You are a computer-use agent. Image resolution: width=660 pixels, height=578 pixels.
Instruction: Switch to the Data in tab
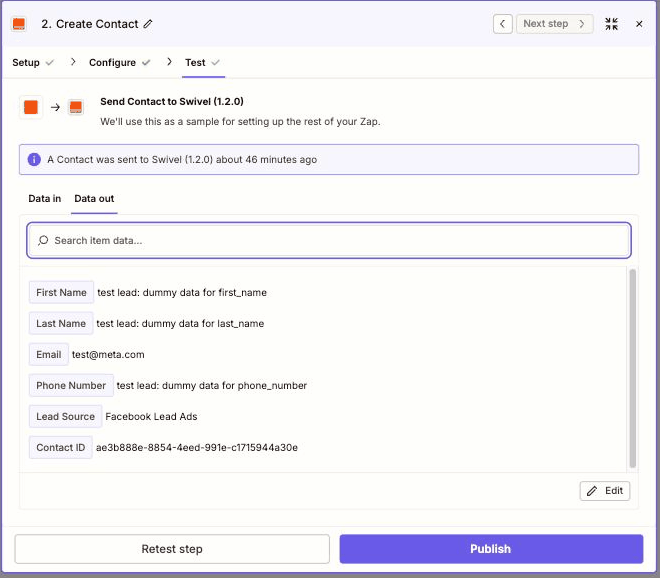[x=45, y=199]
